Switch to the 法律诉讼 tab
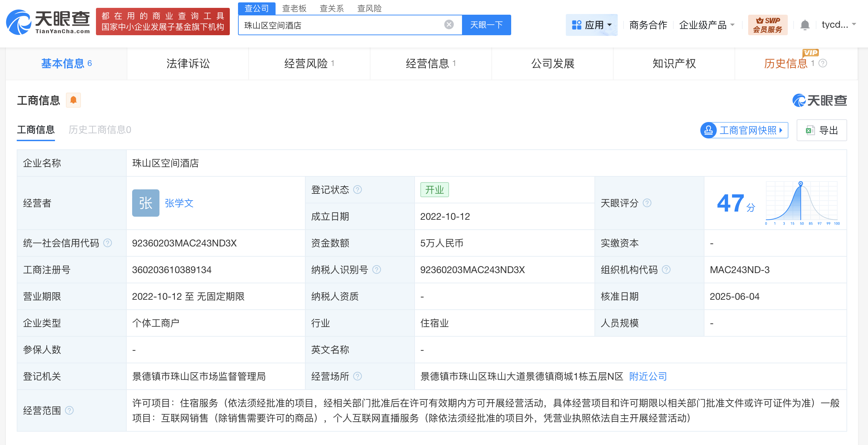This screenshot has height=445, width=868. pos(188,64)
